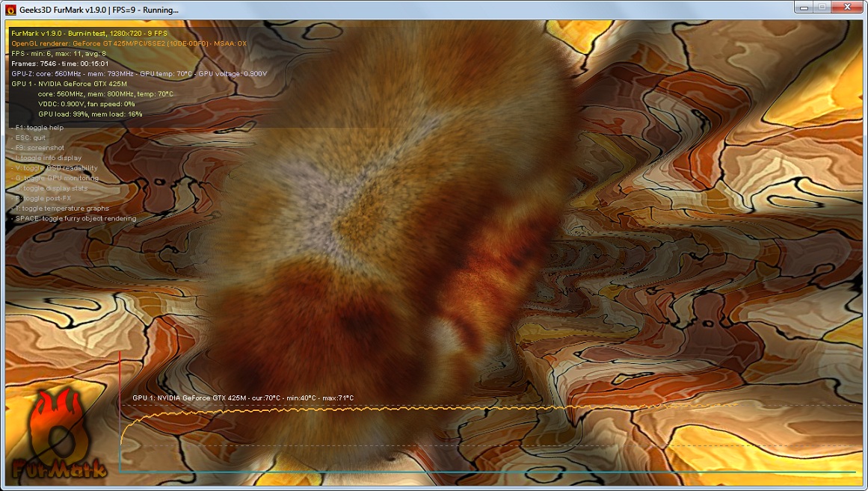Click the 'core: 560MHz, mem: 800MHz' line
Viewport: 868px width, 491px height.
[x=105, y=94]
